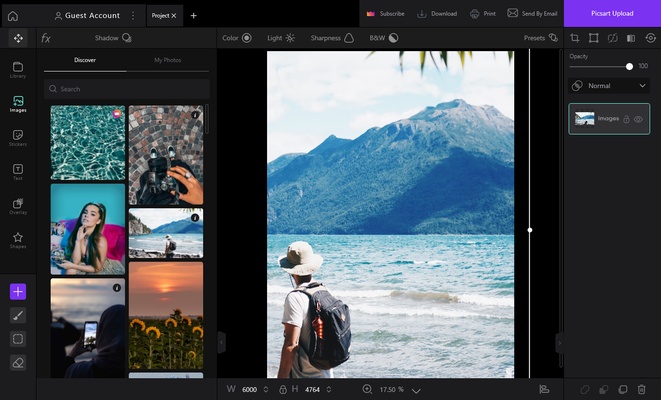661x400 pixels.
Task: Open the fx effects panel
Action: click(46, 38)
